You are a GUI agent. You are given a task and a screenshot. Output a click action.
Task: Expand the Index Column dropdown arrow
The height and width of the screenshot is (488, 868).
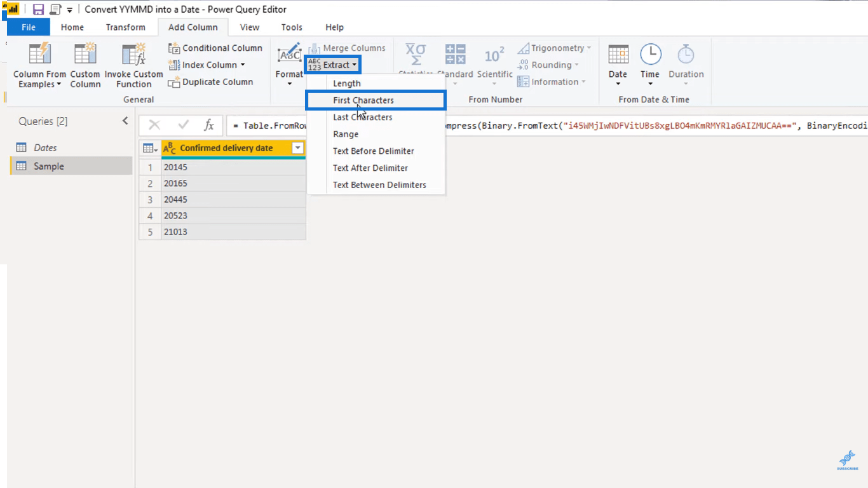[x=243, y=65]
